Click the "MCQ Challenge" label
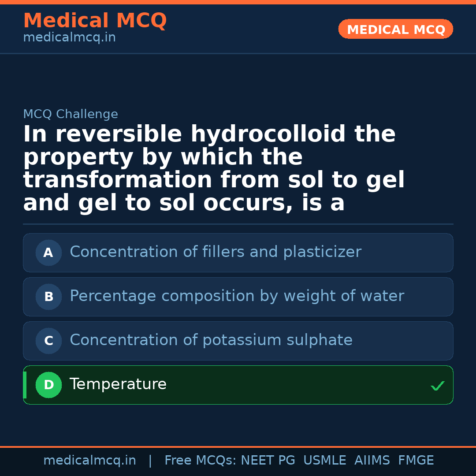This screenshot has height=476, width=476. (x=71, y=114)
